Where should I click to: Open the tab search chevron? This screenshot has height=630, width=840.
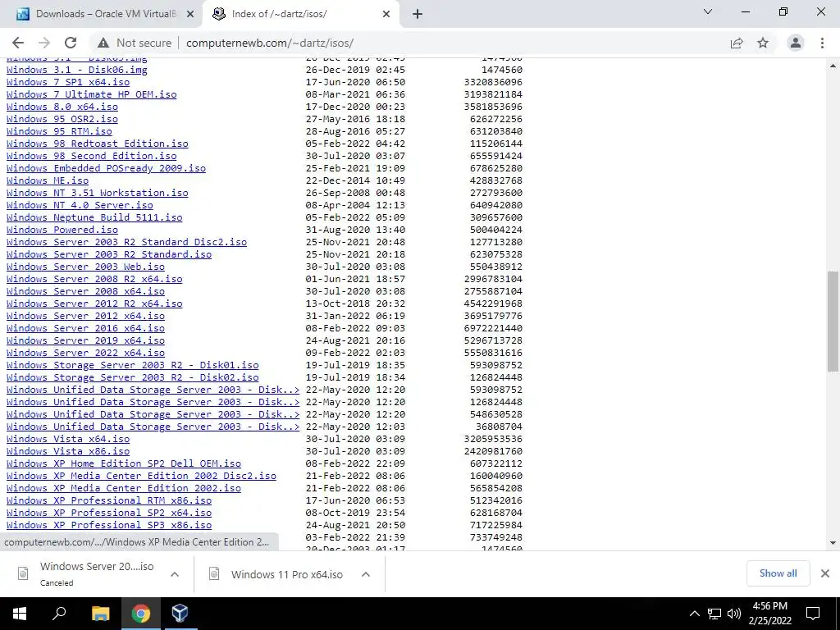pyautogui.click(x=708, y=11)
